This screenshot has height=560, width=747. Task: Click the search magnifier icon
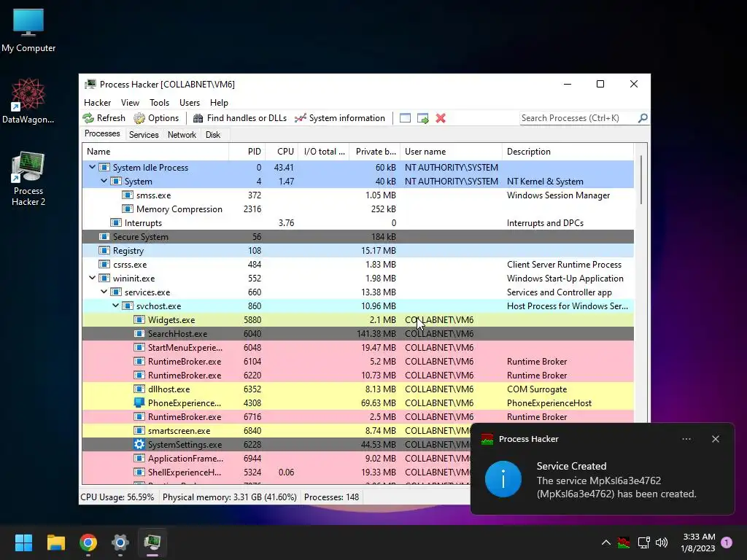coord(643,117)
